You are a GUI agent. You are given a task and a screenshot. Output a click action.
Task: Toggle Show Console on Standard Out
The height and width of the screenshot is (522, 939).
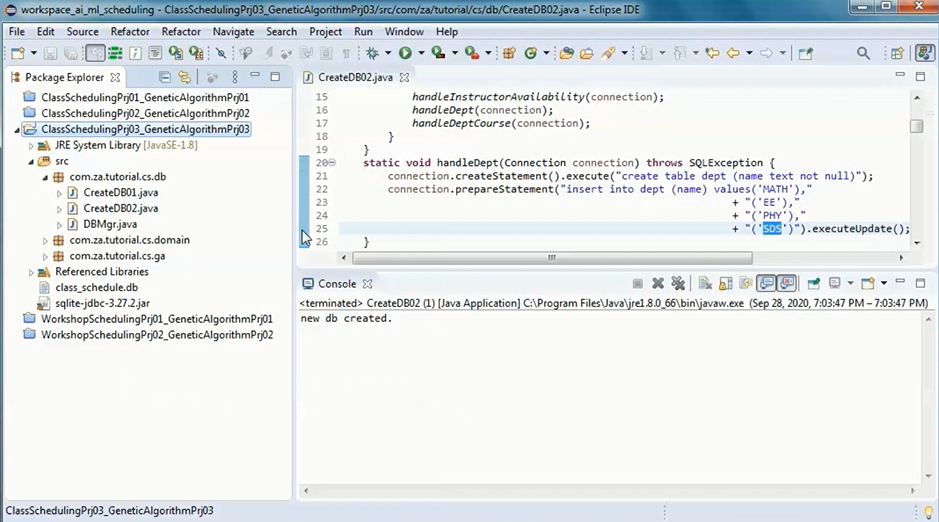pos(766,283)
